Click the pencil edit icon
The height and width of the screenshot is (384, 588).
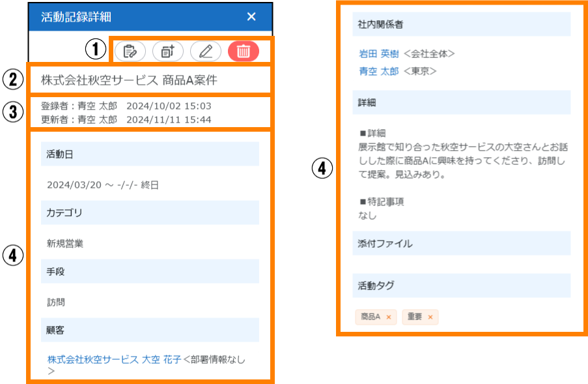tap(206, 51)
